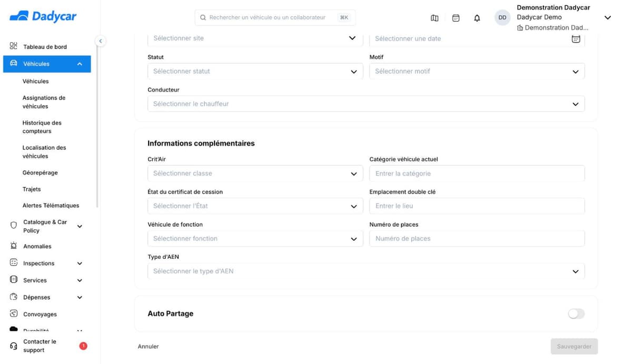632x364 pixels.
Task: Open the Trajets menu item
Action: 32,189
